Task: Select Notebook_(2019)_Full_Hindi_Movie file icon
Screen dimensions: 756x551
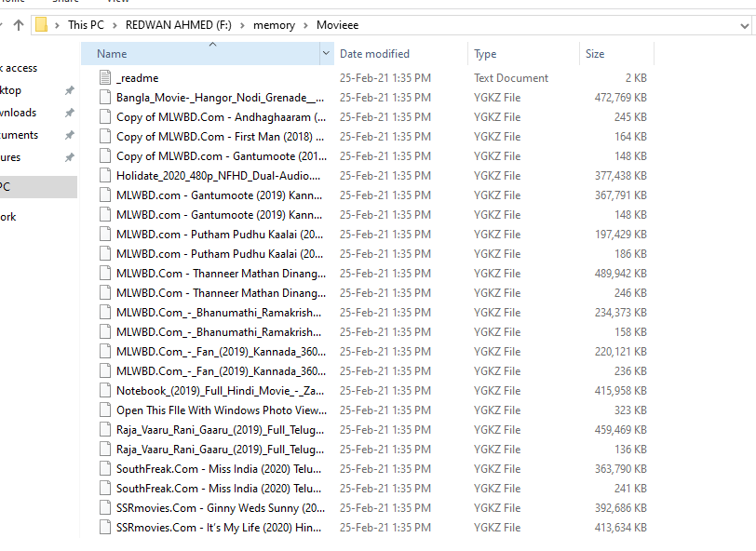Action: coord(105,391)
